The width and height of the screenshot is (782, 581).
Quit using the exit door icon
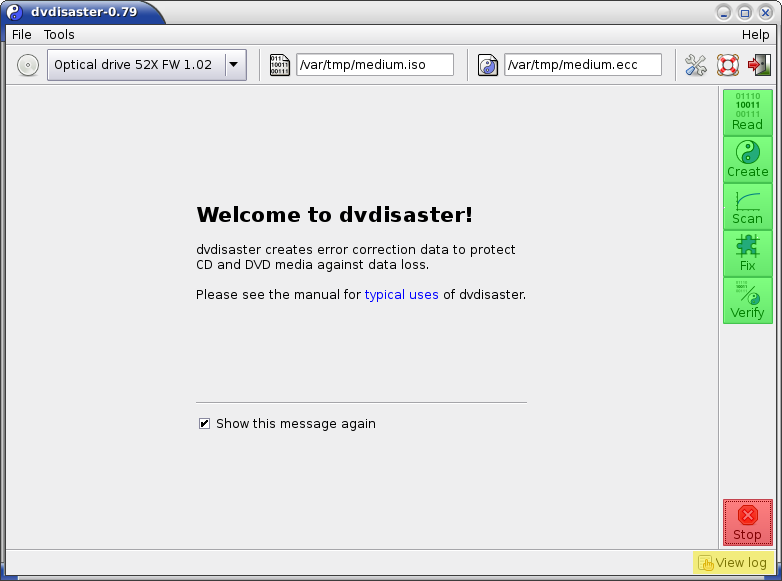pyautogui.click(x=759, y=66)
